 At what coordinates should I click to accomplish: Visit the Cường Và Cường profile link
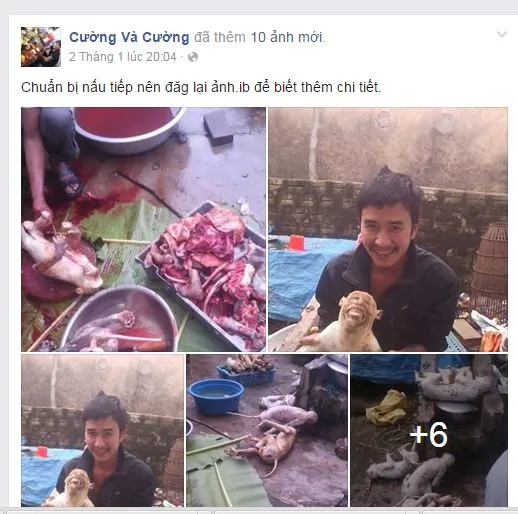coord(129,37)
